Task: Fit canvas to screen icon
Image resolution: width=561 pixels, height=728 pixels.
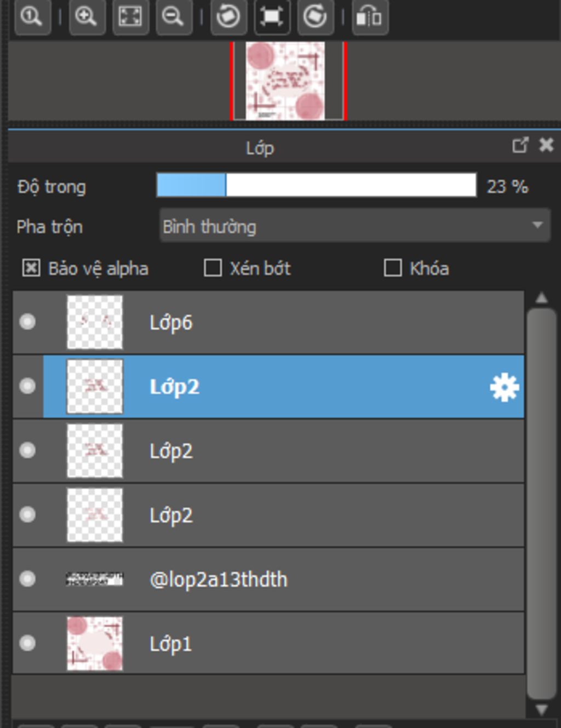Action: (x=130, y=17)
